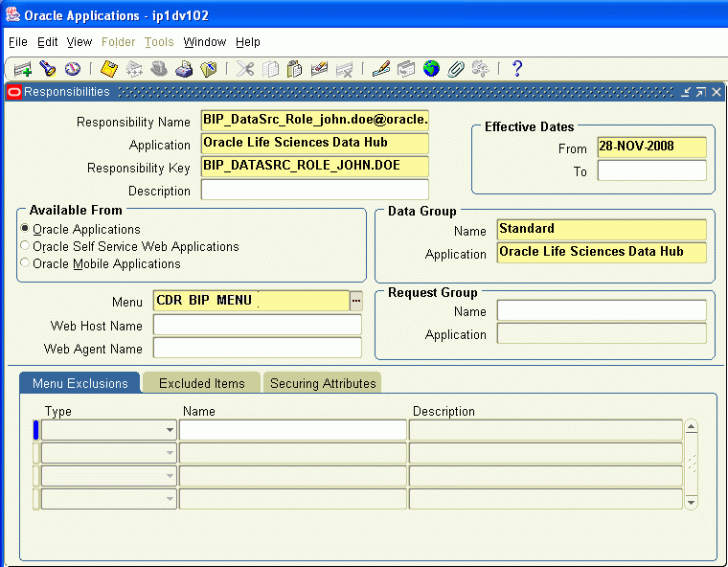Click the Help question mark icon

point(516,69)
